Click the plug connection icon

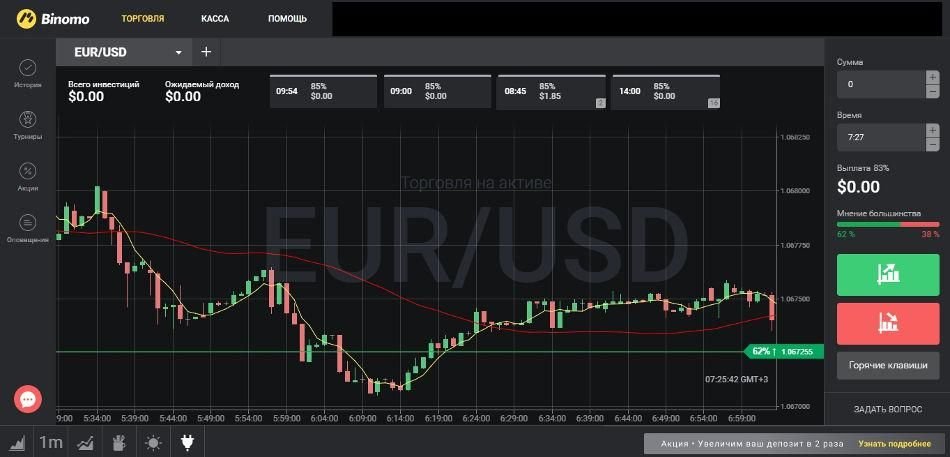tap(188, 442)
